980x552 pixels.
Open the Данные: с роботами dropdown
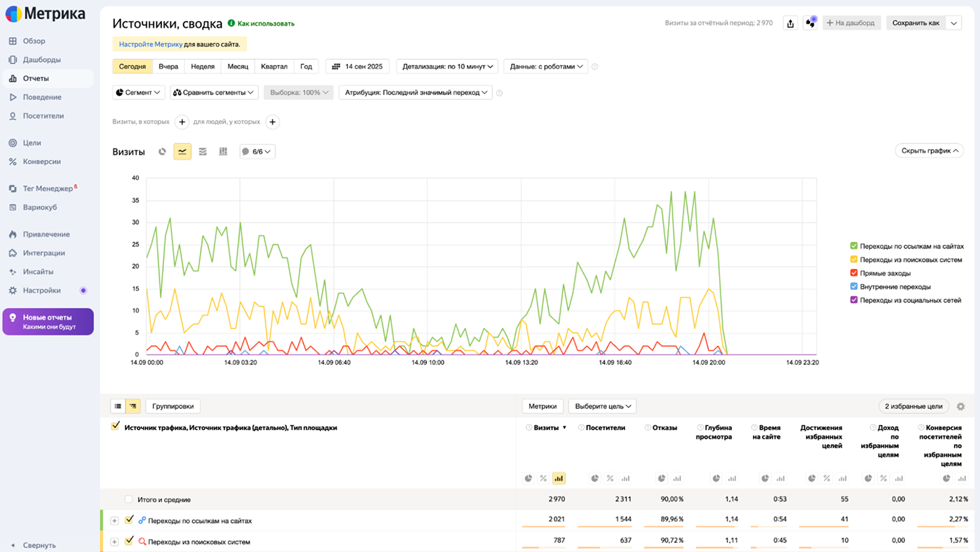[546, 66]
